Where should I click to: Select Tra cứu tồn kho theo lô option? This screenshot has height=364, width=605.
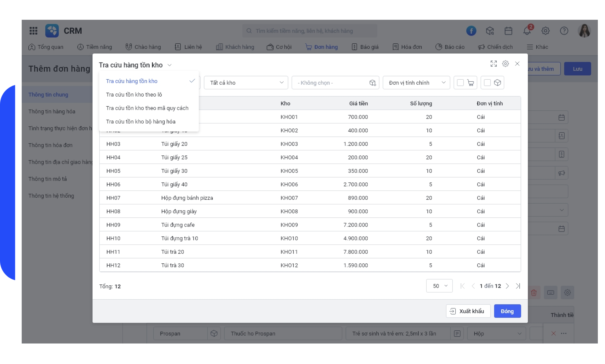point(149,94)
